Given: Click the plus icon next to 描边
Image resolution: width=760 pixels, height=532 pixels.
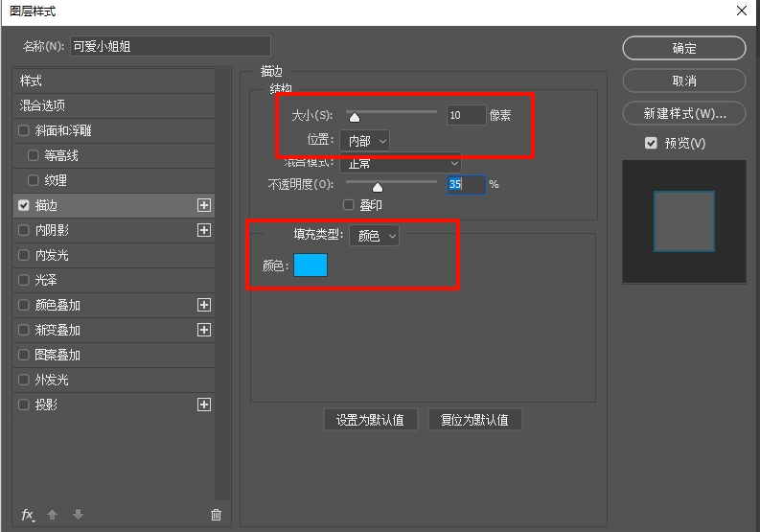Looking at the screenshot, I should point(203,205).
